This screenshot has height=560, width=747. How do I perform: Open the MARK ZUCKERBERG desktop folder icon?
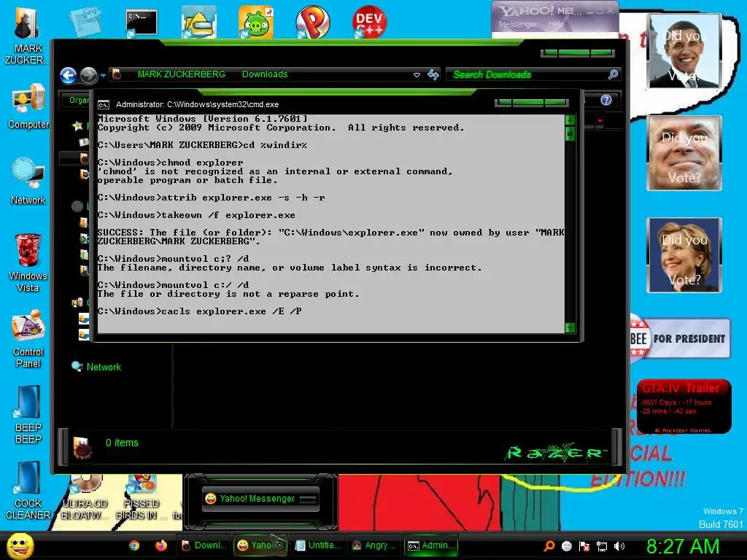pos(28,36)
